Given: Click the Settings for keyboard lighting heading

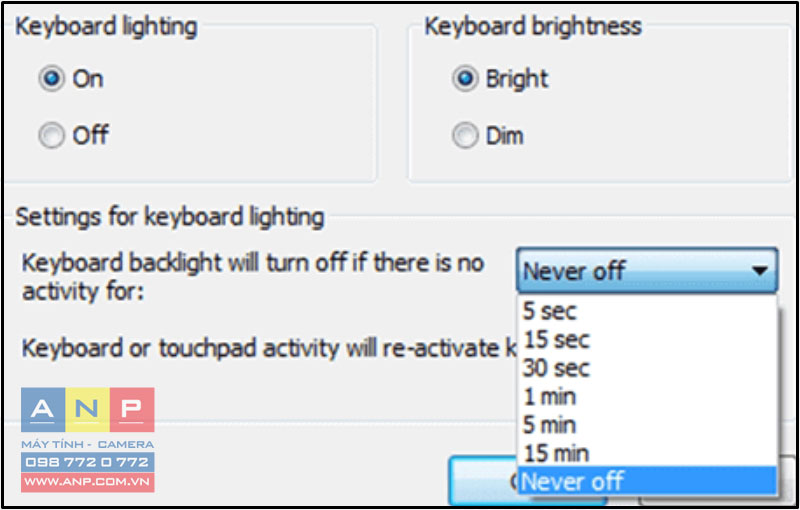Looking at the screenshot, I should (170, 217).
